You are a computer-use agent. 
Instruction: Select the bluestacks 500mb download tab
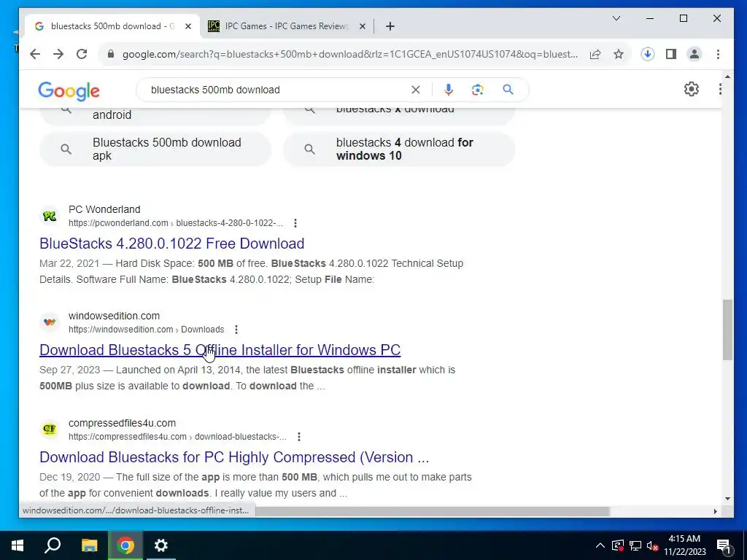point(112,26)
